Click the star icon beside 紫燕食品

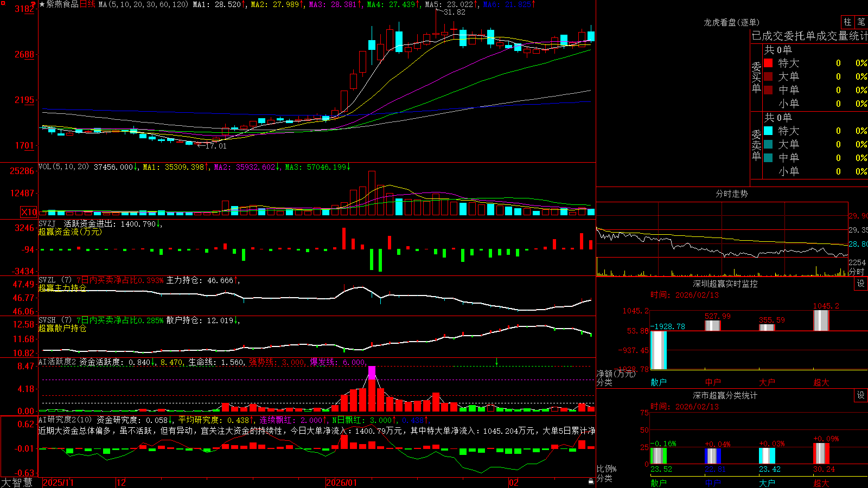[x=42, y=4]
